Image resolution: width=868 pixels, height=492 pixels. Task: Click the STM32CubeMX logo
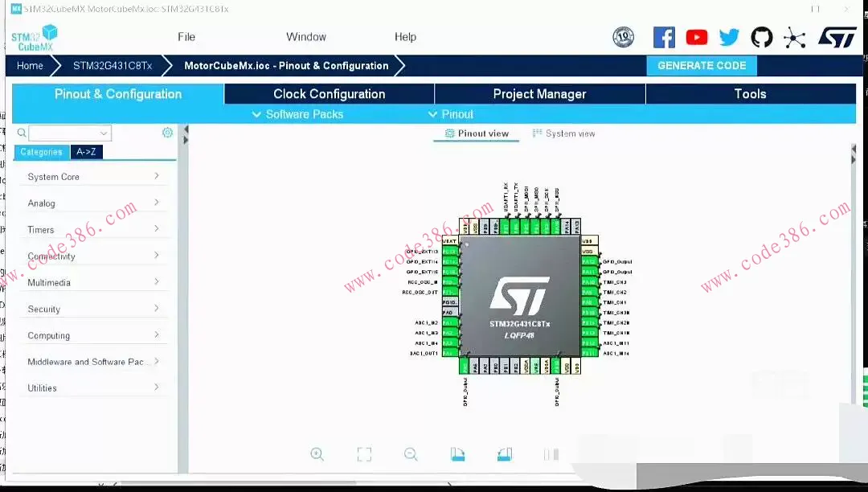35,38
